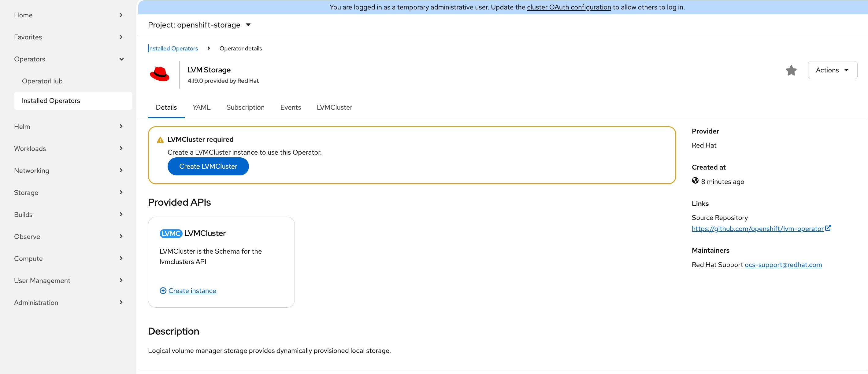This screenshot has width=868, height=374.
Task: Expand the User Management navigation section
Action: [69, 280]
